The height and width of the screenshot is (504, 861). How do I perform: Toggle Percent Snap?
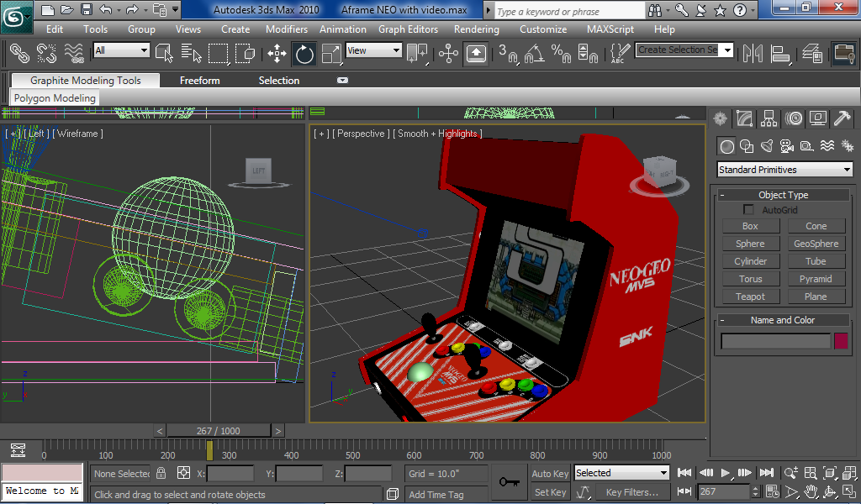[x=561, y=53]
